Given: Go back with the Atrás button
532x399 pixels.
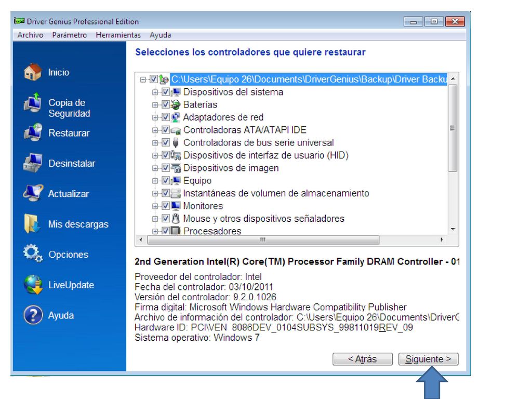Looking at the screenshot, I should (x=362, y=359).
